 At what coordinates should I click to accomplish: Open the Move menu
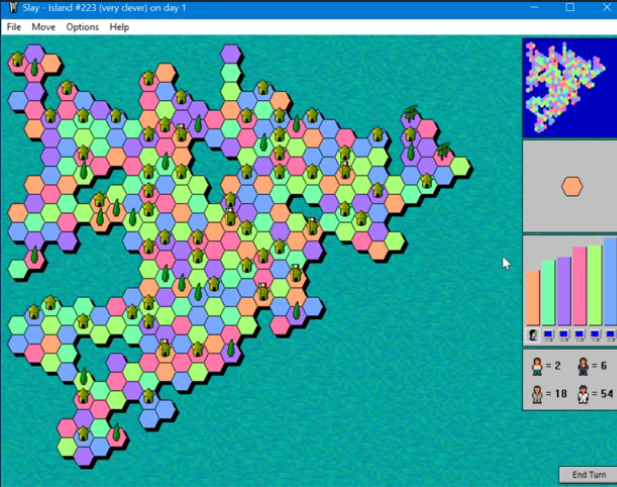[x=43, y=27]
